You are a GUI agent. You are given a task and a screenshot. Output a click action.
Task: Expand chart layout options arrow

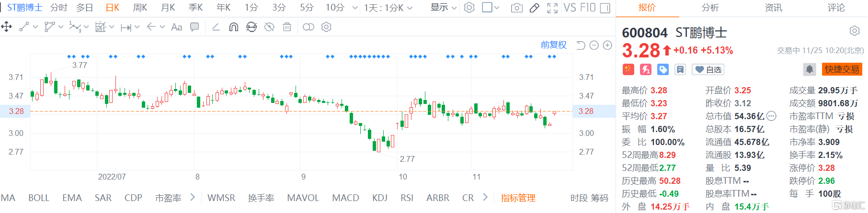[x=497, y=8]
